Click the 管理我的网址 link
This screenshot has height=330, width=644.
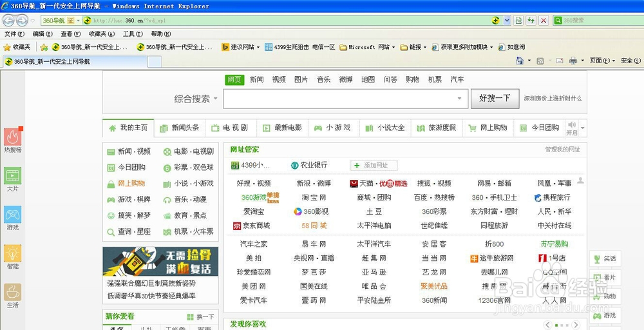[x=563, y=150]
